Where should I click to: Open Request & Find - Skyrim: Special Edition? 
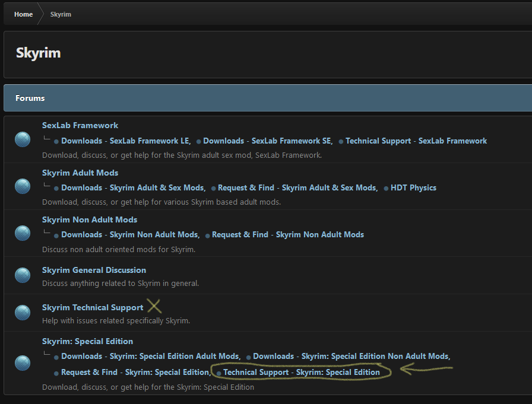[136, 372]
